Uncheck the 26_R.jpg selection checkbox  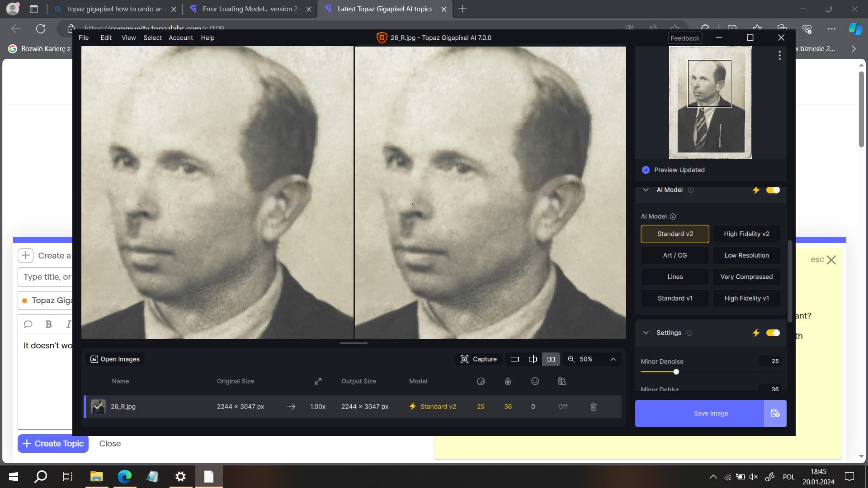click(x=98, y=407)
